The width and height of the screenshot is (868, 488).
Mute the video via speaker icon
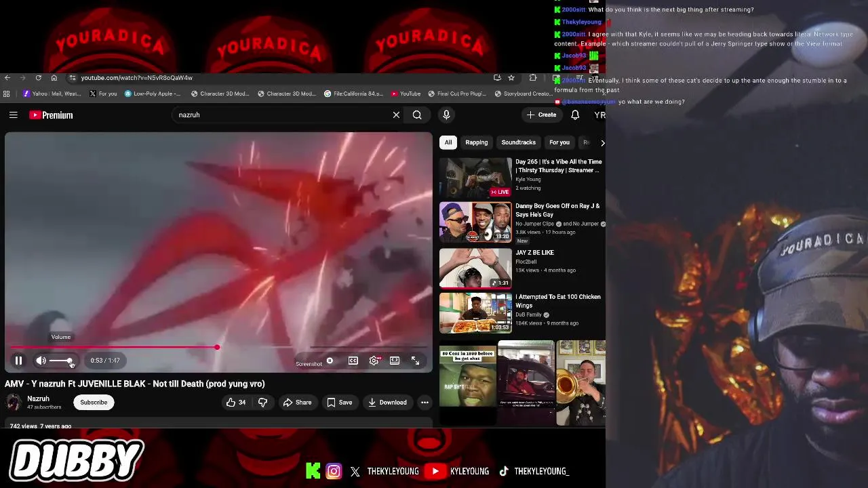click(x=41, y=361)
